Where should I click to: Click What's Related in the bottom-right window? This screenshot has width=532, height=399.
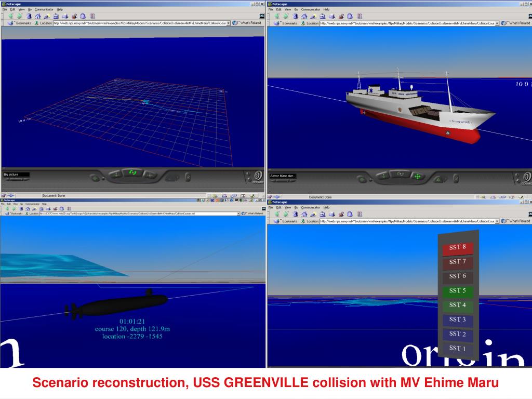[x=516, y=221]
